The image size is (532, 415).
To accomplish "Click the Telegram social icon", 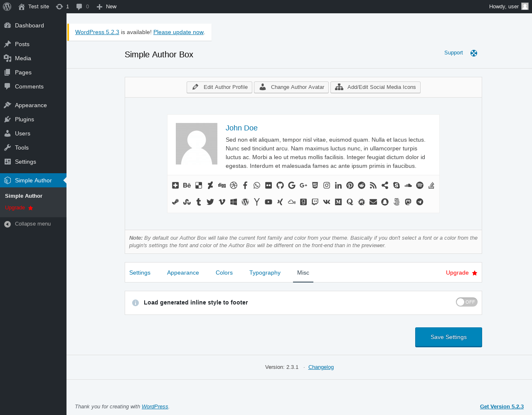I will 420,202.
